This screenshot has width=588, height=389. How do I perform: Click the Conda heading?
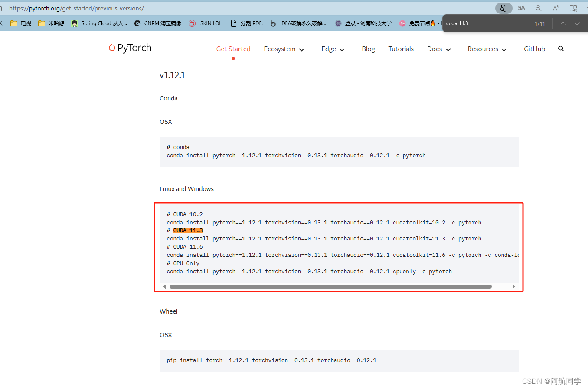click(x=168, y=98)
